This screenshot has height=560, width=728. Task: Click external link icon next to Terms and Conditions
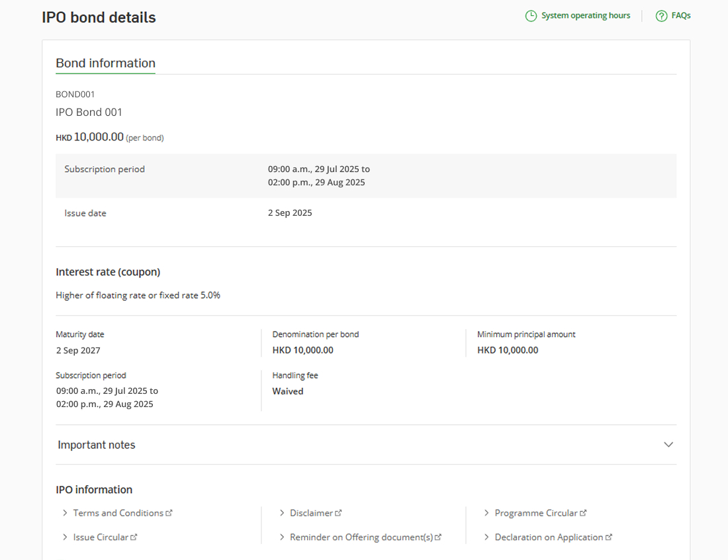click(x=169, y=513)
